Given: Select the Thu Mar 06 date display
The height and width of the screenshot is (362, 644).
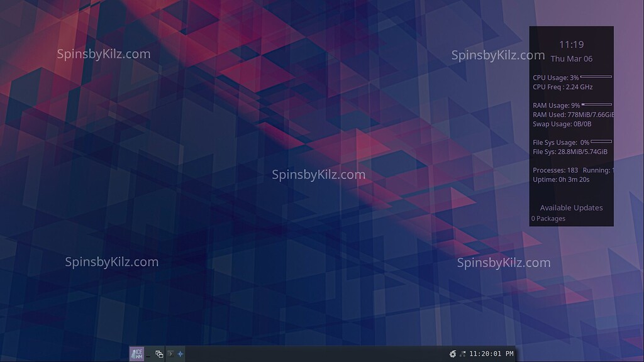Looking at the screenshot, I should pos(571,58).
